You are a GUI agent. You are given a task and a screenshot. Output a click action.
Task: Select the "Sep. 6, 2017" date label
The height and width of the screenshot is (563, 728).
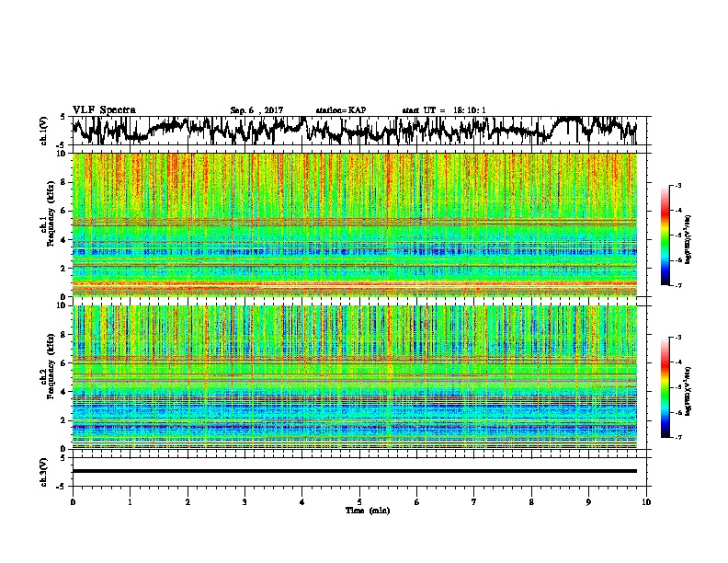tap(256, 110)
